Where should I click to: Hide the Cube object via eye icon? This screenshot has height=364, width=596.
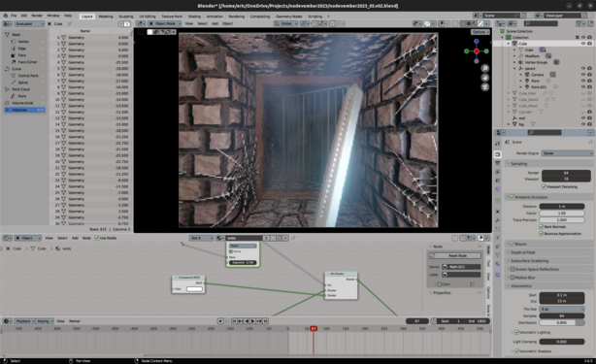(583, 44)
